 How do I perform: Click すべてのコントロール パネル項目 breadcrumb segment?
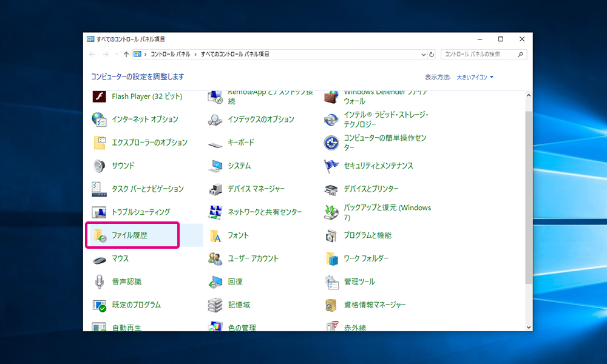pyautogui.click(x=235, y=54)
